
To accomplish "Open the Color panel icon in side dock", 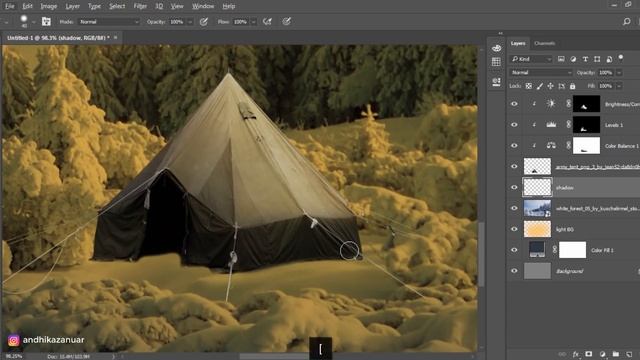I will 496,48.
